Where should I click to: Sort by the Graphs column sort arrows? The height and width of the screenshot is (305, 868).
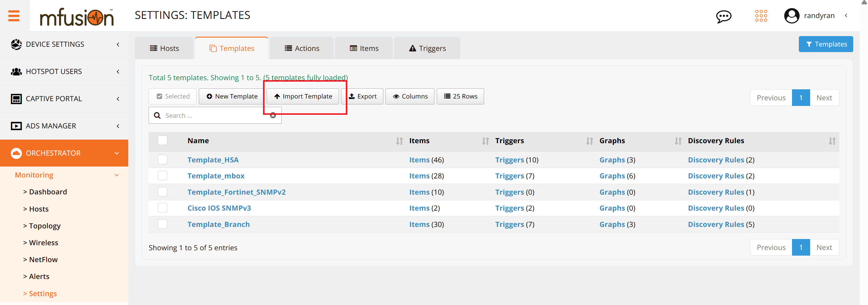678,141
